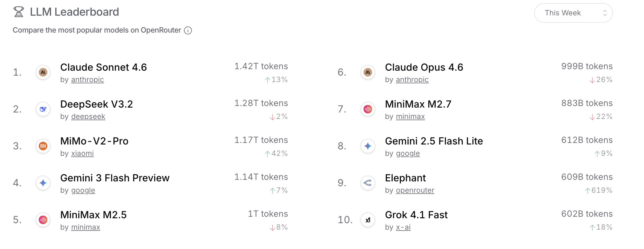Open the MiniMax M2.5 model title

point(93,215)
